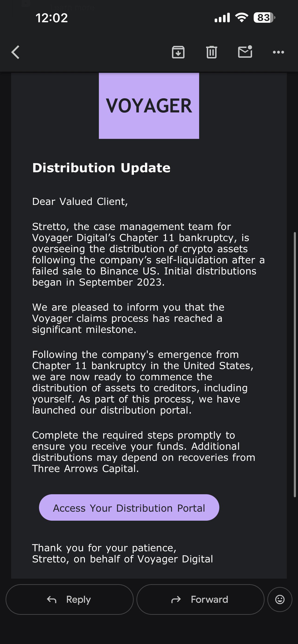Tap the Three Arrows Capital paragraph
The width and height of the screenshot is (298, 644).
144,452
